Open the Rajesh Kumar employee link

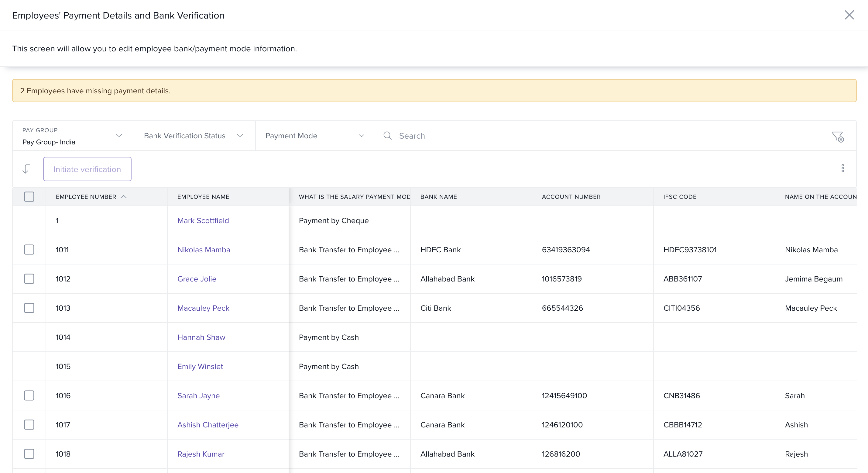point(201,454)
